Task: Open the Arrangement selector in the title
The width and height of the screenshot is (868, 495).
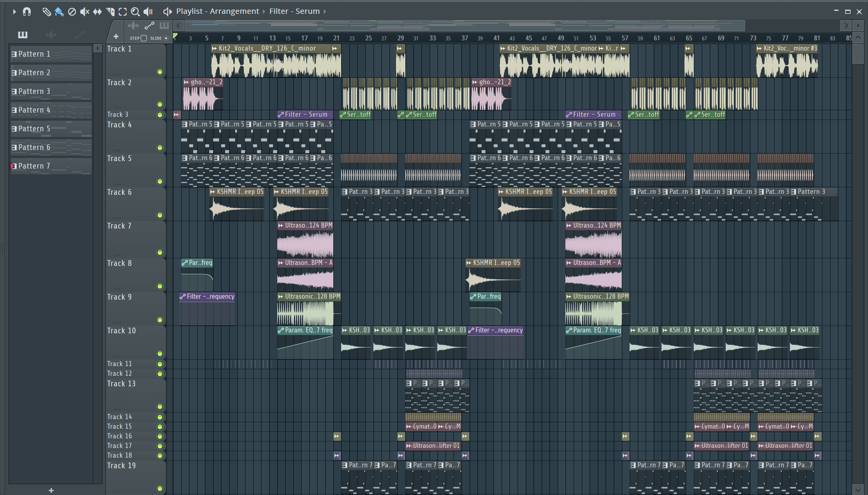Action: point(234,11)
